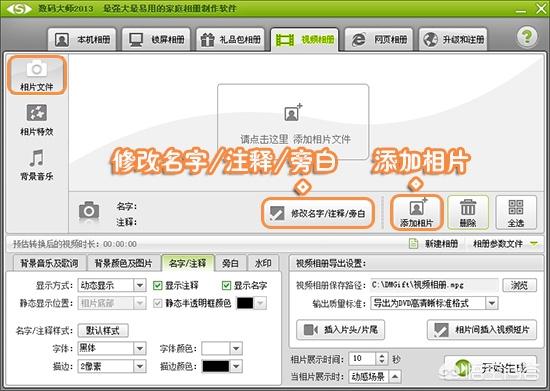Click the green help question mark icon

pos(527,36)
